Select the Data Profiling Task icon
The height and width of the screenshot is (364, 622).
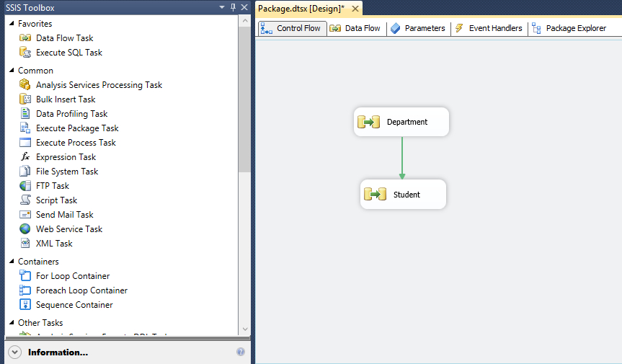coord(25,113)
